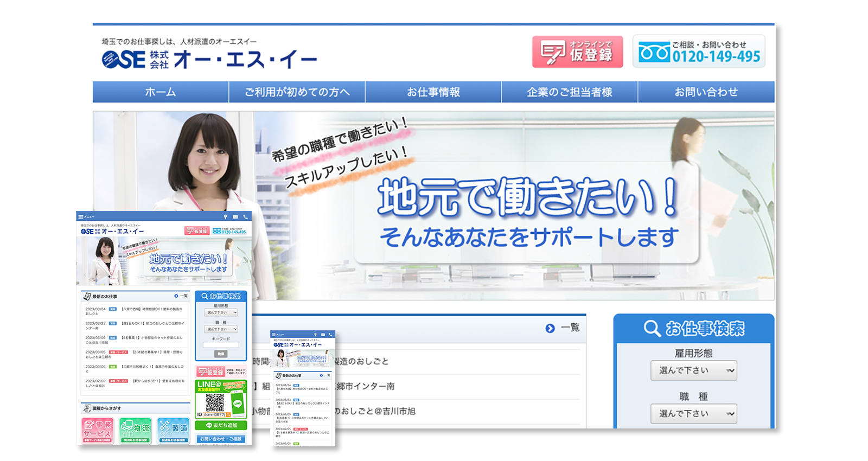This screenshot has width=868, height=461.
Task: Open the 2023/03/24 八潮市西袋 job in tablet list
Action: 135,311
